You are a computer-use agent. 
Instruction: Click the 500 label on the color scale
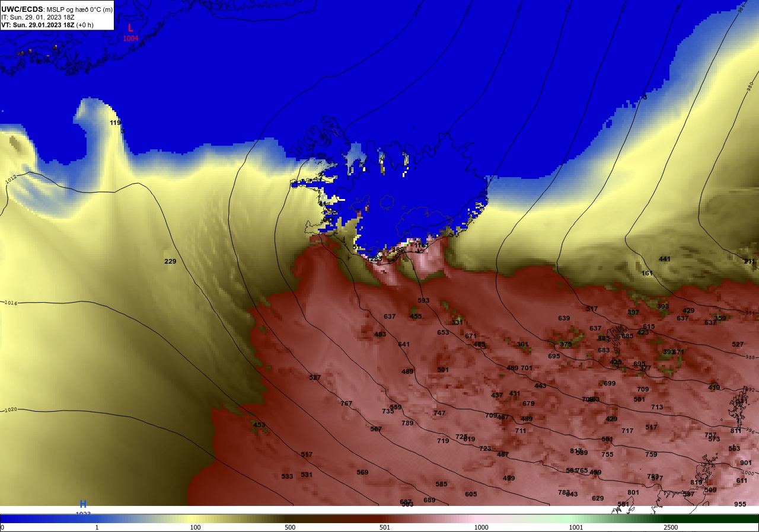click(x=290, y=527)
